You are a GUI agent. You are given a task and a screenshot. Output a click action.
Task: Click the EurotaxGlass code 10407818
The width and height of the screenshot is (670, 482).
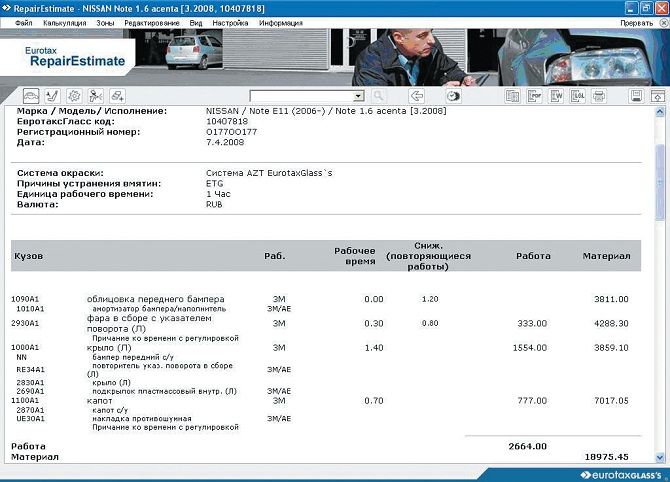pos(227,121)
